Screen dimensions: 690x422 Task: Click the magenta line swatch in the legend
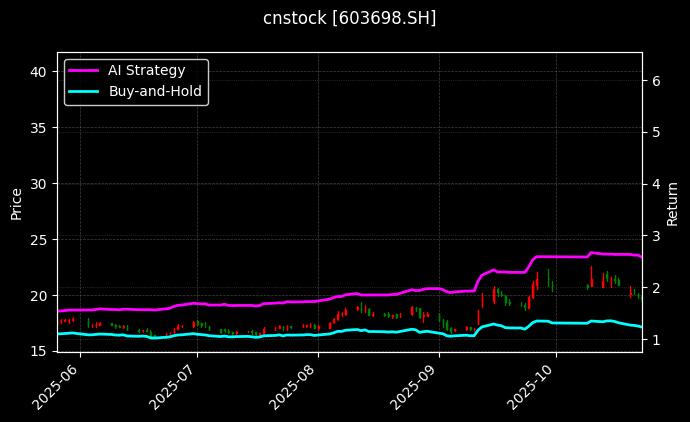point(85,70)
